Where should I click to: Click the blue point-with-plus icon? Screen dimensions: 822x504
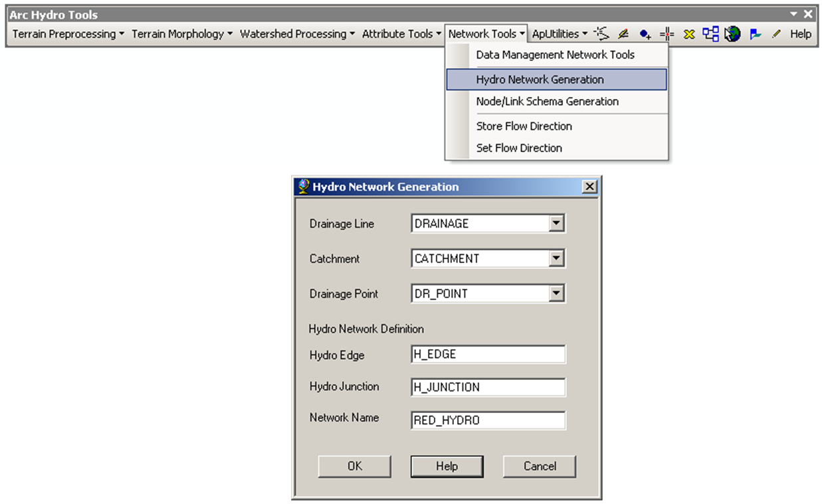645,34
